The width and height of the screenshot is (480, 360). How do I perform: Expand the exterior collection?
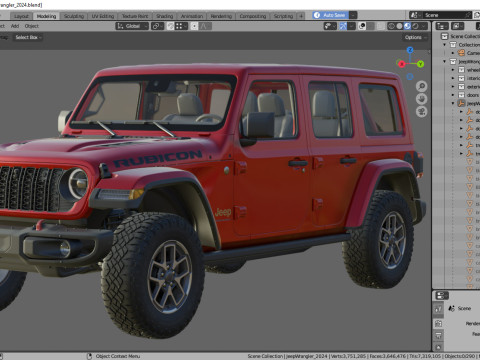(453, 87)
